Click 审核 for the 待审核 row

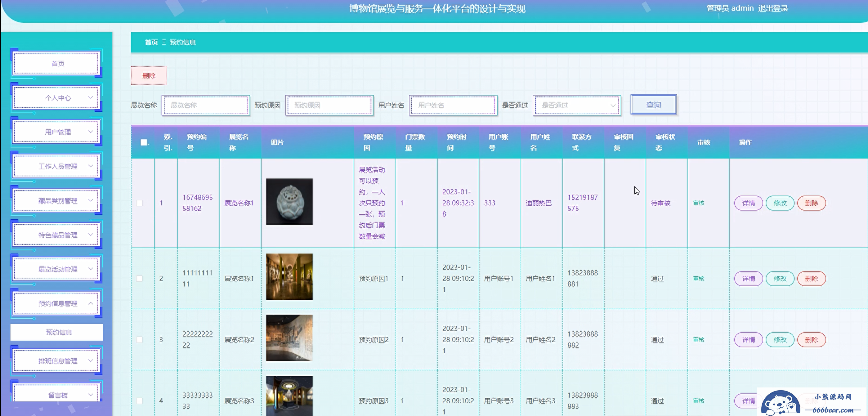point(699,203)
